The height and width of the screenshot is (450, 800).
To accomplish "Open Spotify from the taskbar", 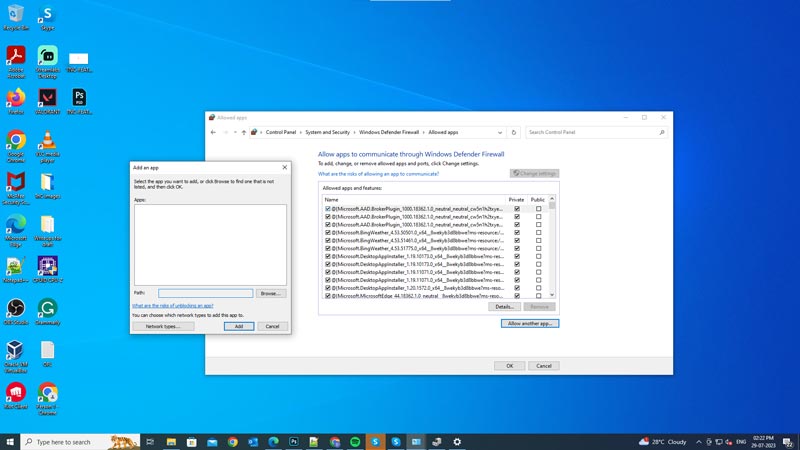I will pos(355,442).
